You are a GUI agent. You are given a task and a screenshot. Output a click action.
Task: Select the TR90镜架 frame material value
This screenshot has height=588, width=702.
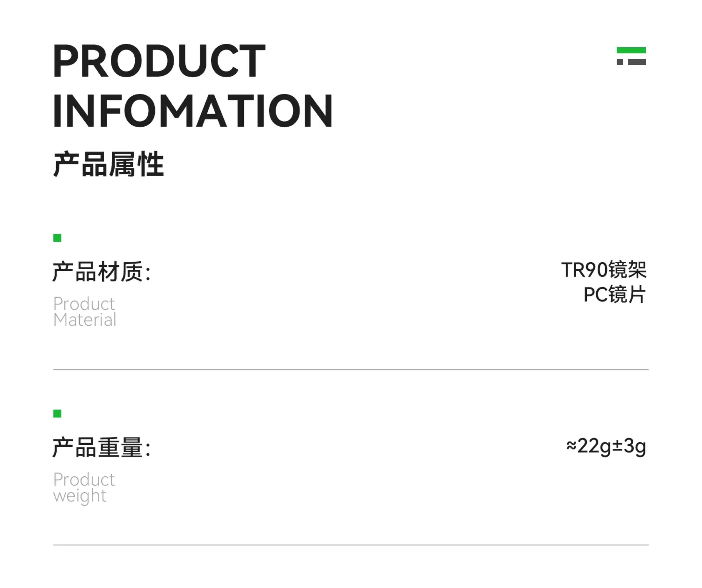coord(603,270)
